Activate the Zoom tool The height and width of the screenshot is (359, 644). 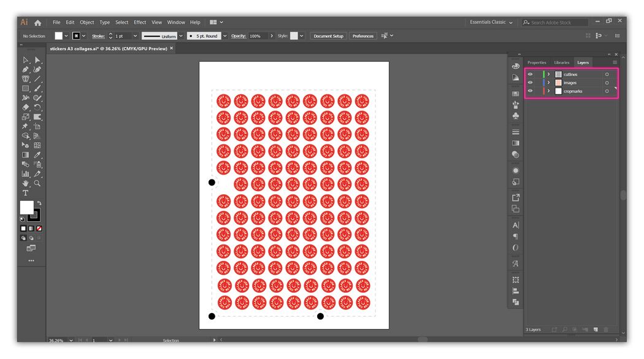pyautogui.click(x=37, y=183)
